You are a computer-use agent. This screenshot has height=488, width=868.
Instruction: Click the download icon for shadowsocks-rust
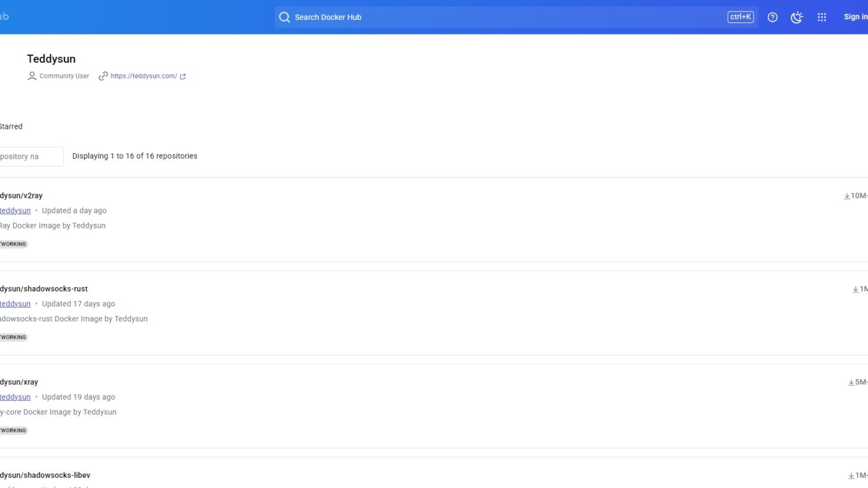856,289
